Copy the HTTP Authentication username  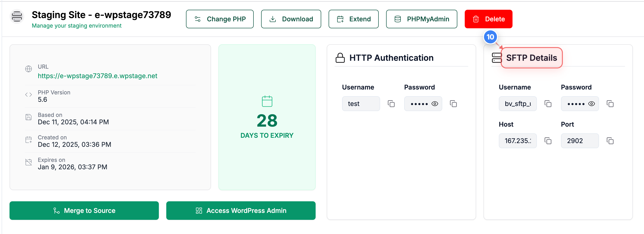coord(391,103)
